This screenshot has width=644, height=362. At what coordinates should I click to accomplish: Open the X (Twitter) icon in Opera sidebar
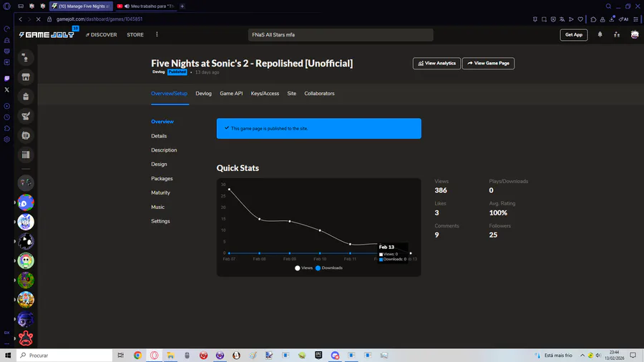pos(6,89)
